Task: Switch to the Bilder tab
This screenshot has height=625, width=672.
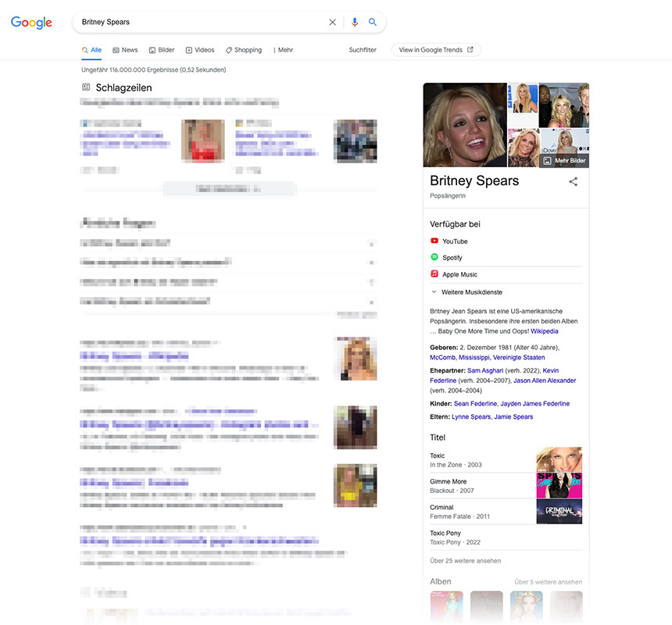Action: 162,50
